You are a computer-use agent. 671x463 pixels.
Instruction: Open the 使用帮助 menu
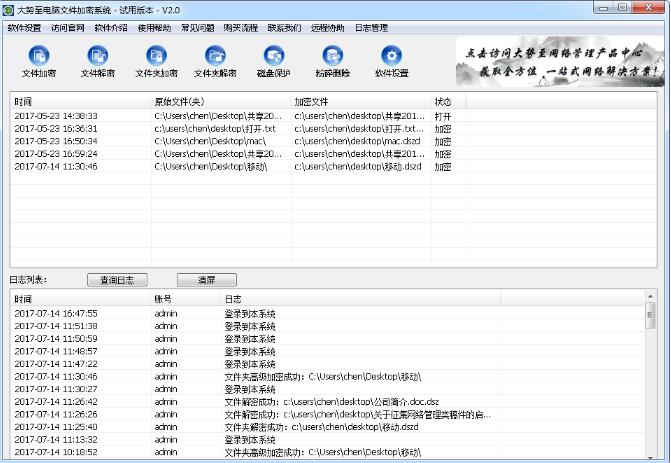click(154, 28)
